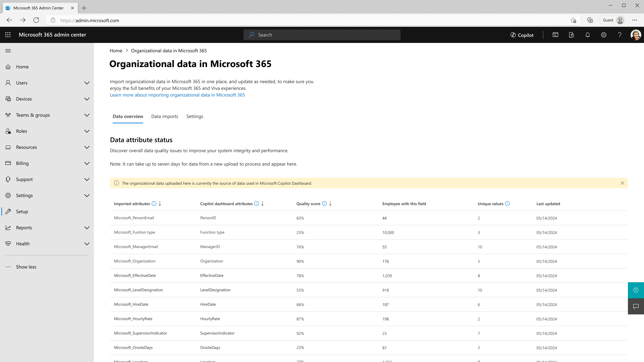Image resolution: width=644 pixels, height=362 pixels.
Task: Click the Microsoft_PersonEmail row cell
Action: pyautogui.click(x=134, y=218)
